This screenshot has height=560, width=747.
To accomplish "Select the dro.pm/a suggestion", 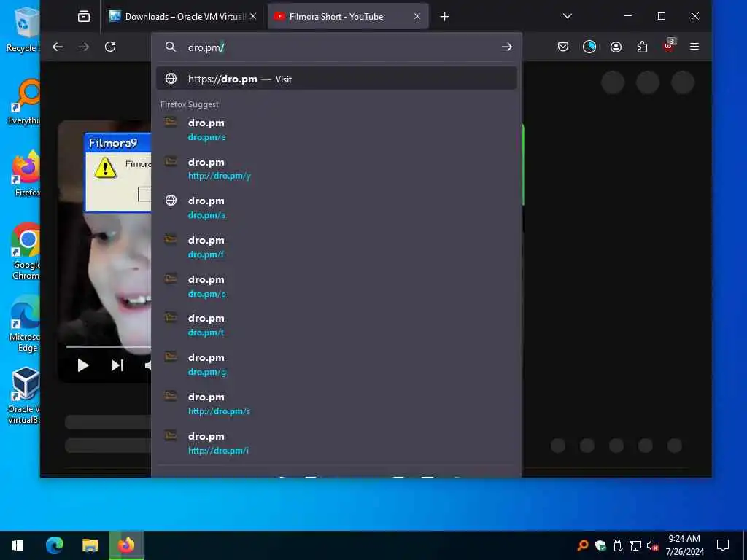I will [x=337, y=208].
